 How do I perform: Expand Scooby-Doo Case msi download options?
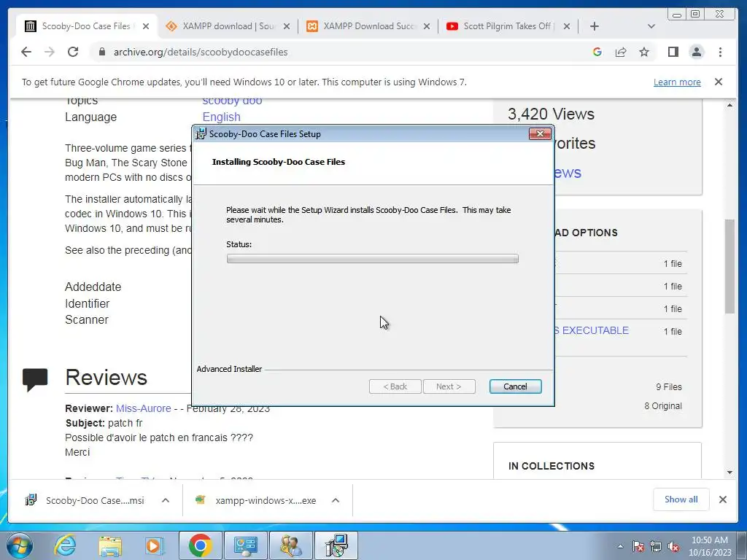coord(166,500)
